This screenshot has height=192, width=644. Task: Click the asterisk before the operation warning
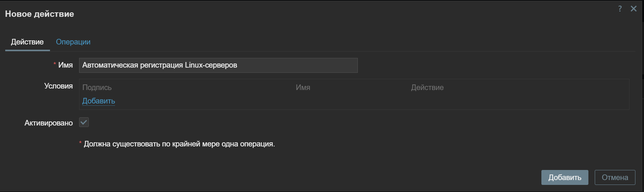click(x=80, y=143)
